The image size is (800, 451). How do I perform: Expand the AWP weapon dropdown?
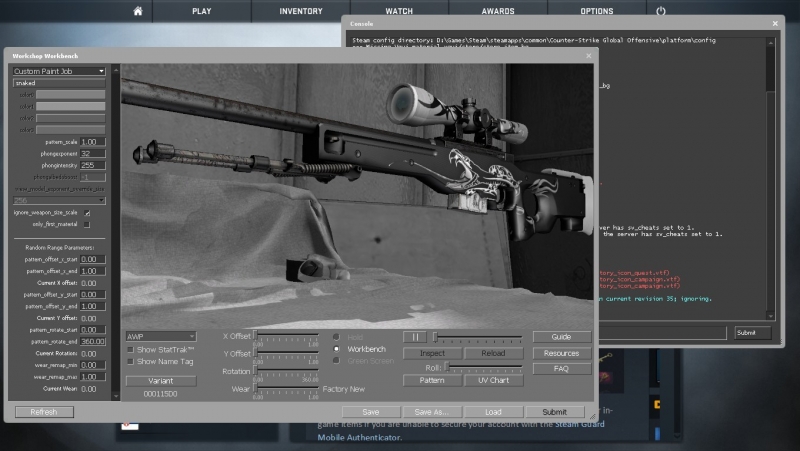pyautogui.click(x=161, y=336)
